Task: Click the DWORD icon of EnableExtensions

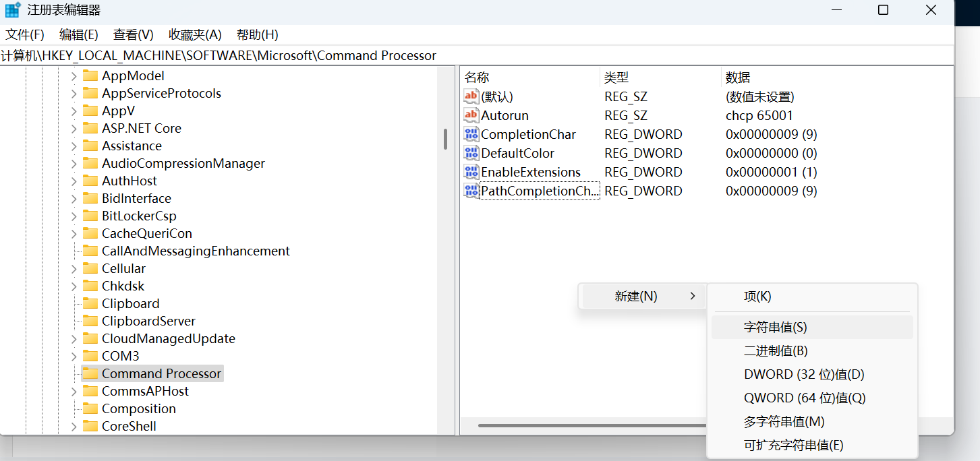Action: [x=471, y=172]
